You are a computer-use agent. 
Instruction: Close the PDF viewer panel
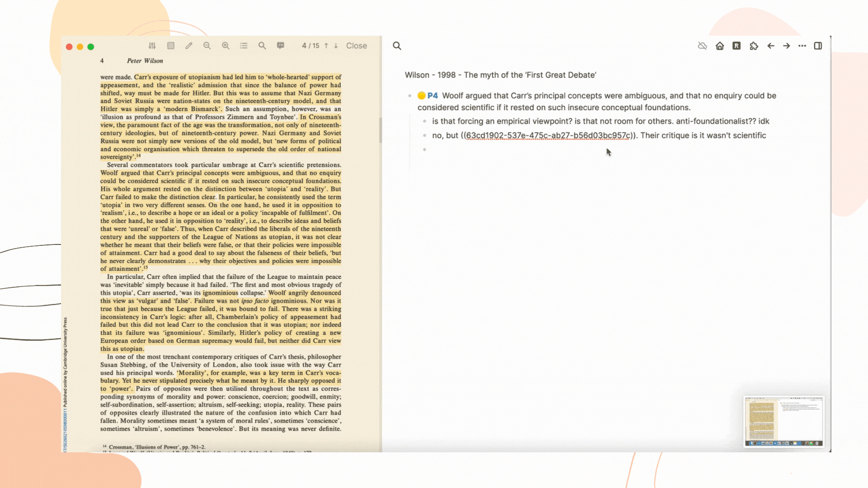click(356, 46)
